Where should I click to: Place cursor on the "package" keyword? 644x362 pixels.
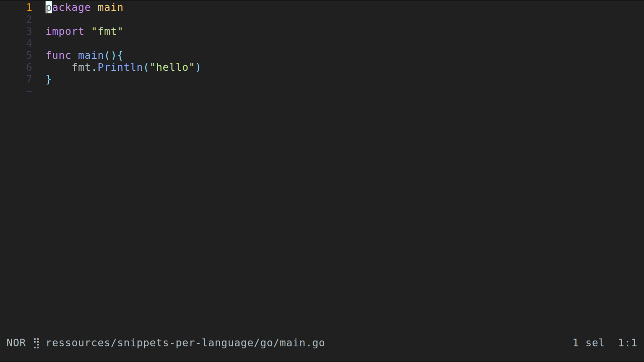[68, 7]
